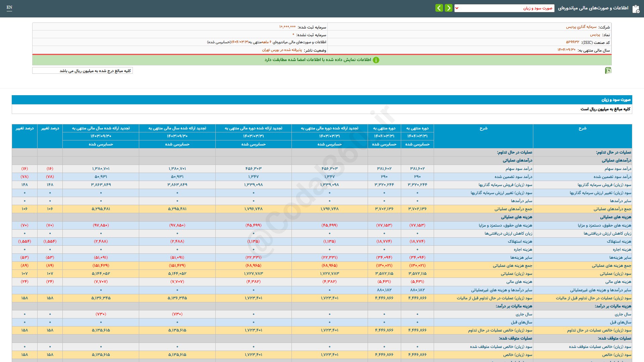Click rightmost هزینه استهلاک label
644x362 pixels.
tap(619, 241)
